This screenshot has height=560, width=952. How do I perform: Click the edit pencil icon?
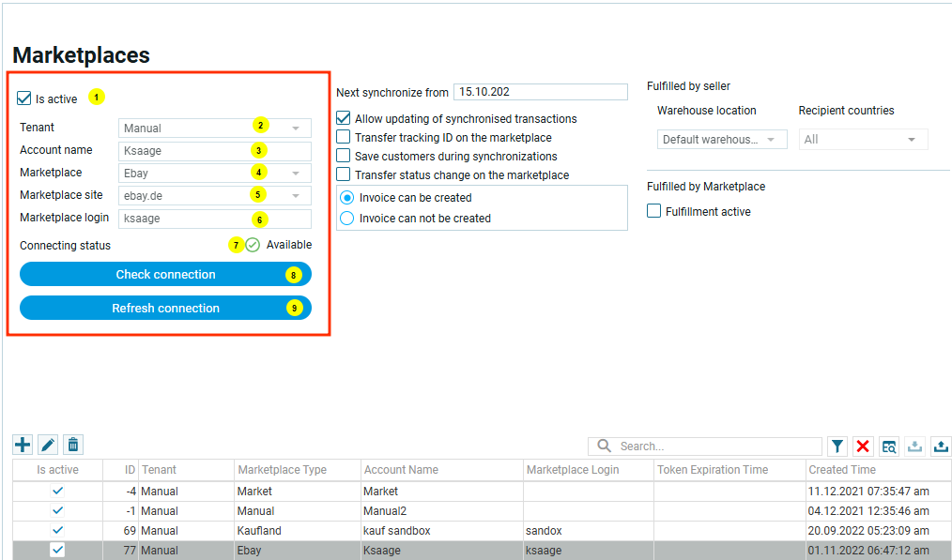tap(48, 445)
